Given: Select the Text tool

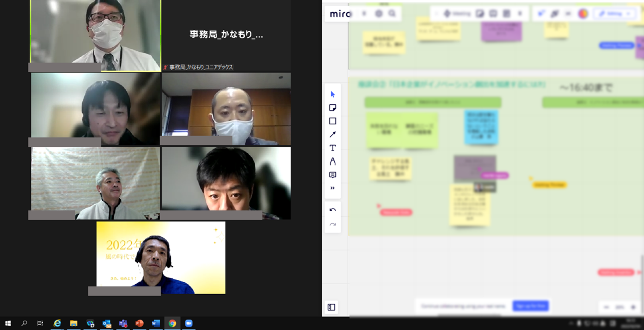Looking at the screenshot, I should tap(333, 148).
